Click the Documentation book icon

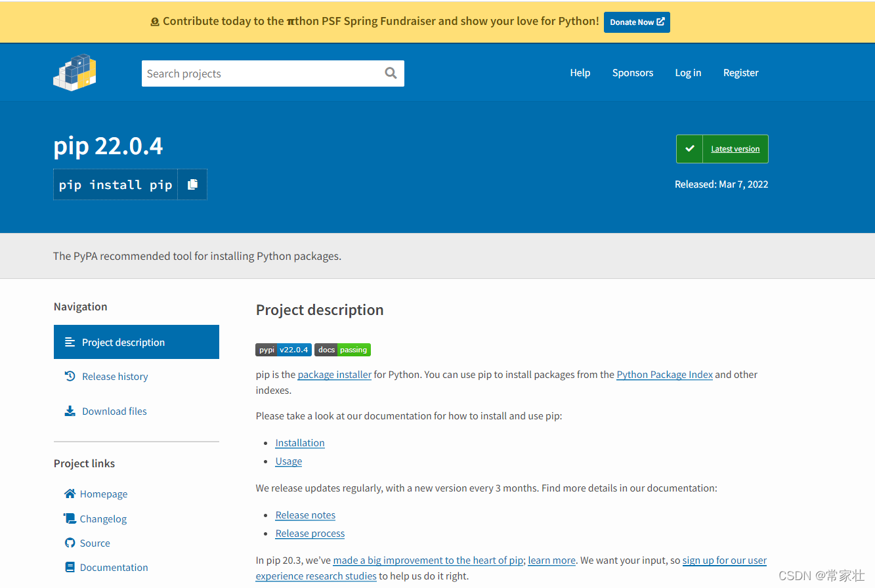click(x=70, y=567)
